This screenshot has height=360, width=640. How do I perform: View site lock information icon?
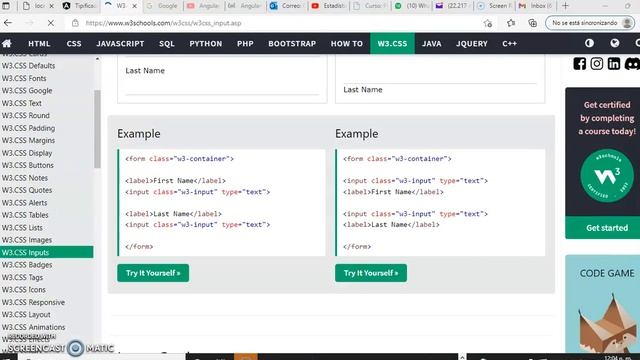[x=75, y=23]
